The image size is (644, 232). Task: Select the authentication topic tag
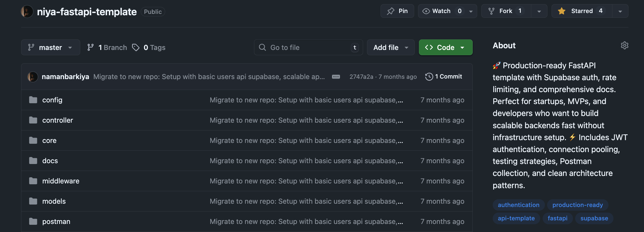(x=519, y=205)
